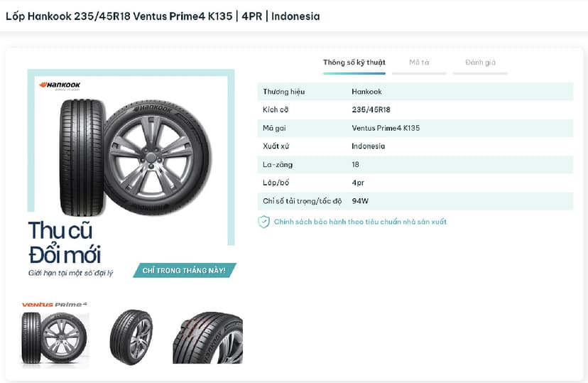Click the Giới hạn tại một số đại lý note

tap(70, 273)
